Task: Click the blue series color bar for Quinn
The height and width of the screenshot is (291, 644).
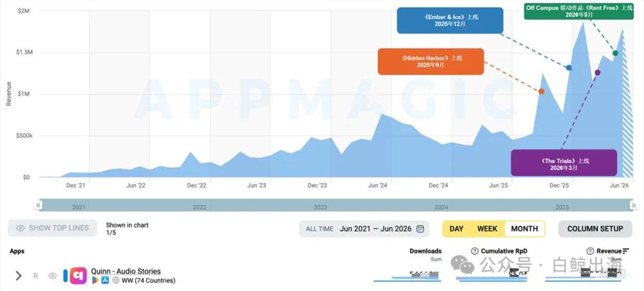Action: 65,276
